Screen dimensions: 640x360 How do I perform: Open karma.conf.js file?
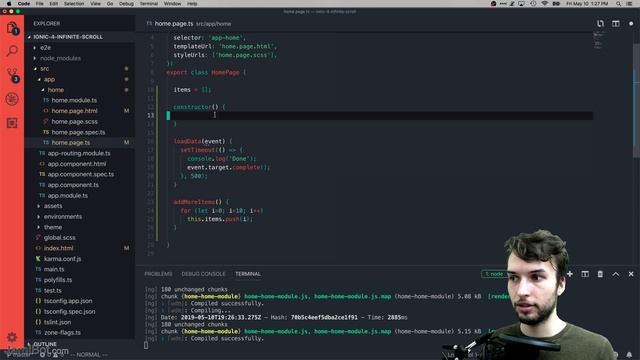[62, 259]
